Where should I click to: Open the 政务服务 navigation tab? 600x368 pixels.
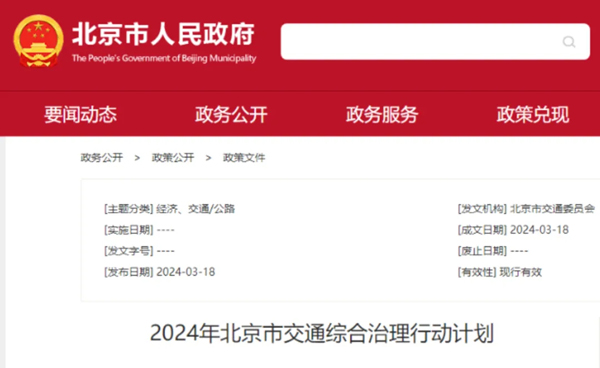pos(382,114)
